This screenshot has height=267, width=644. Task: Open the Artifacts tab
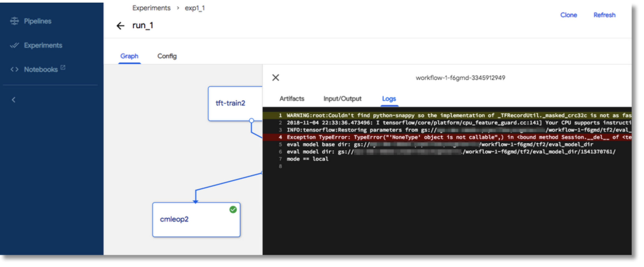tap(292, 99)
